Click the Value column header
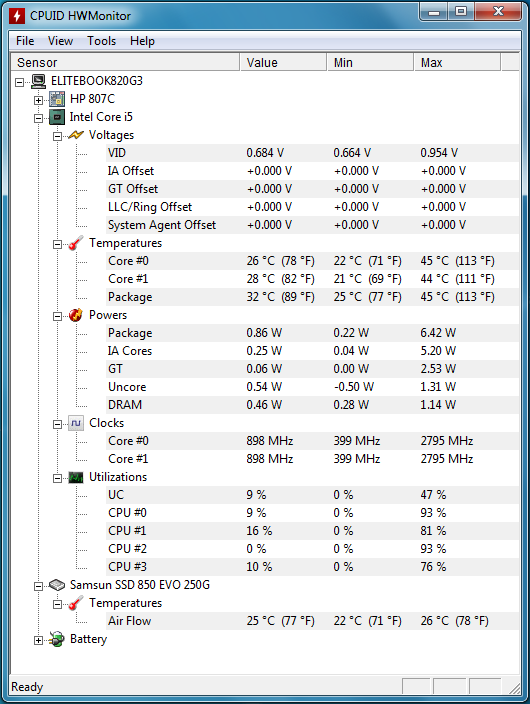The image size is (530, 704). 283,62
